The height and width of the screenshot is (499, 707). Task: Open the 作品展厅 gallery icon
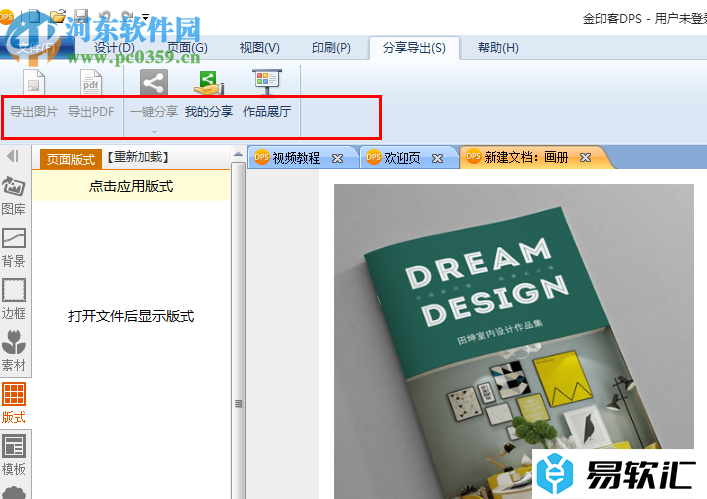tap(267, 82)
